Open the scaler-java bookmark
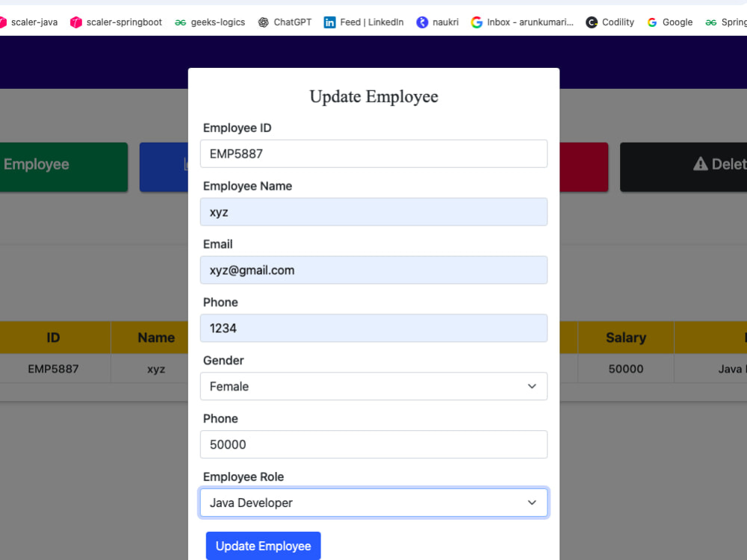 pos(28,22)
